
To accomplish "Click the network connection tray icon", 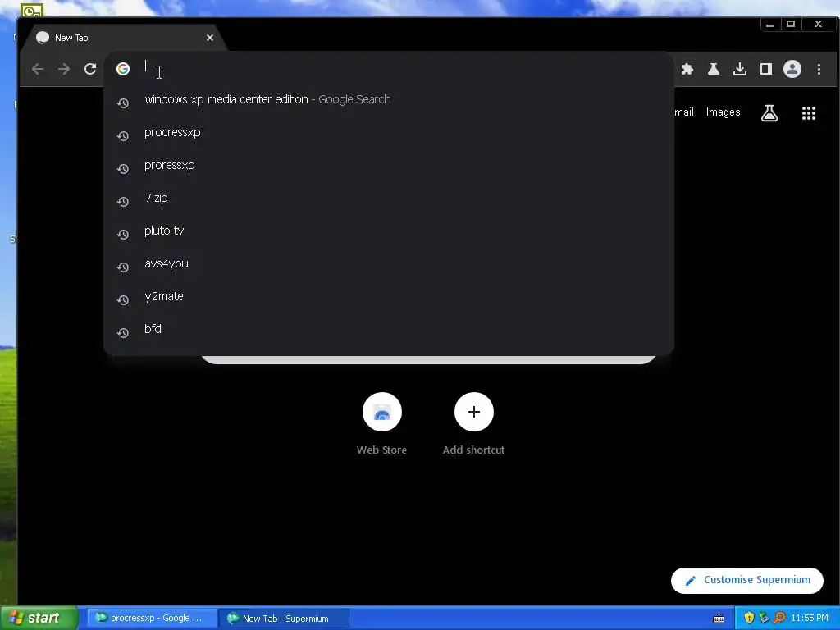I will click(x=764, y=618).
